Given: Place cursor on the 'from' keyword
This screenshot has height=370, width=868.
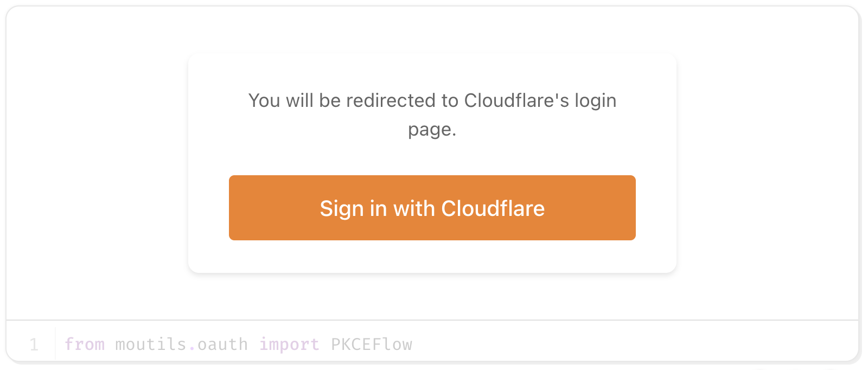Looking at the screenshot, I should [84, 345].
